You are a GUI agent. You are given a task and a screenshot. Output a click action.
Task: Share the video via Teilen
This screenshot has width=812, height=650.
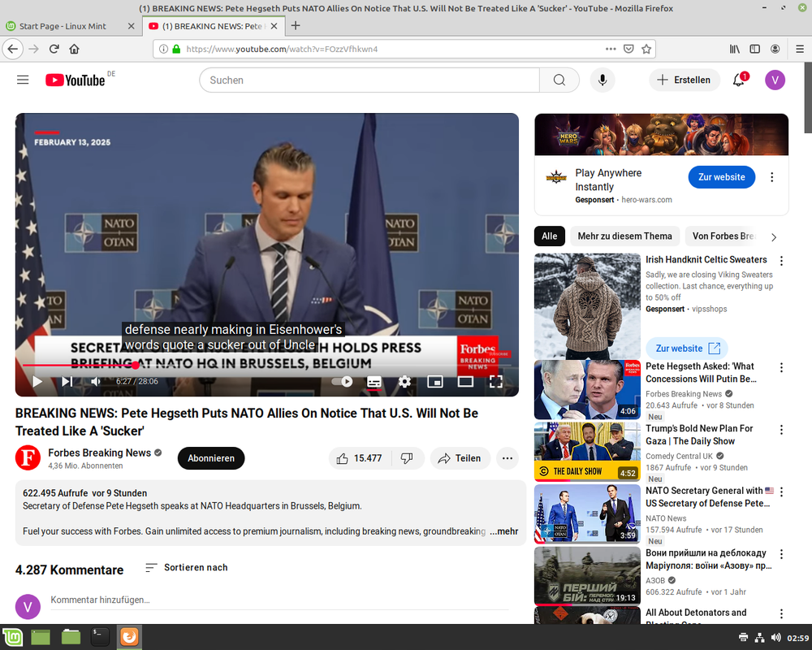(460, 458)
